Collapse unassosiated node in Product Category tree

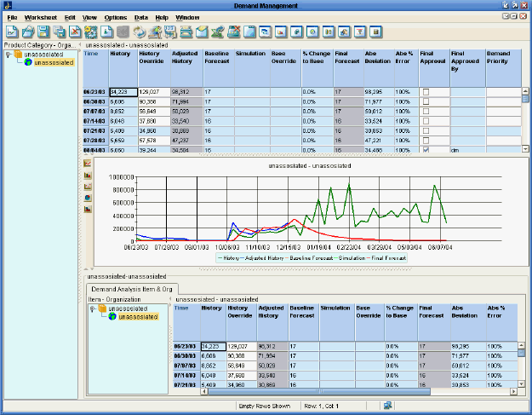point(9,55)
